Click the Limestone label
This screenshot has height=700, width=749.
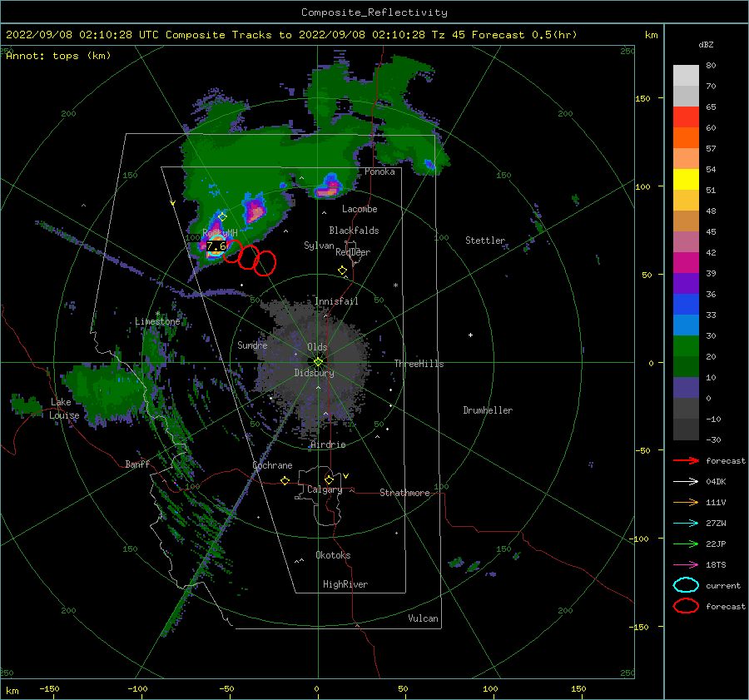pos(157,321)
